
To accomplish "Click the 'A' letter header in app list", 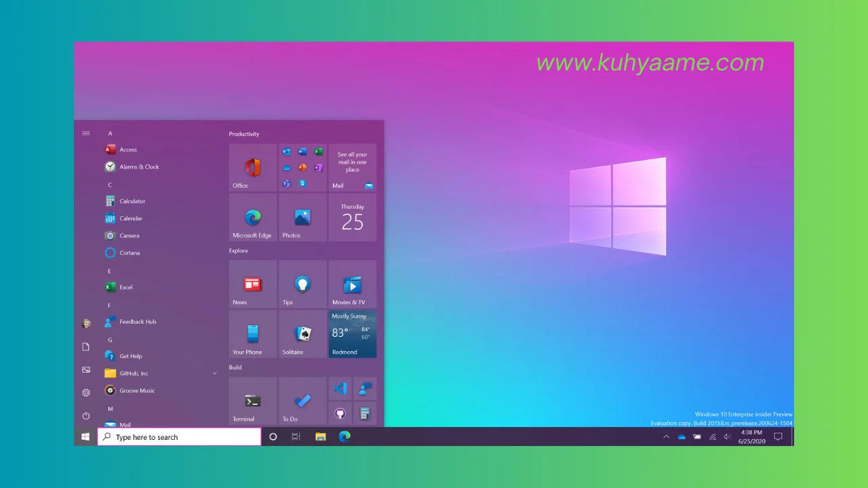I will coord(110,134).
